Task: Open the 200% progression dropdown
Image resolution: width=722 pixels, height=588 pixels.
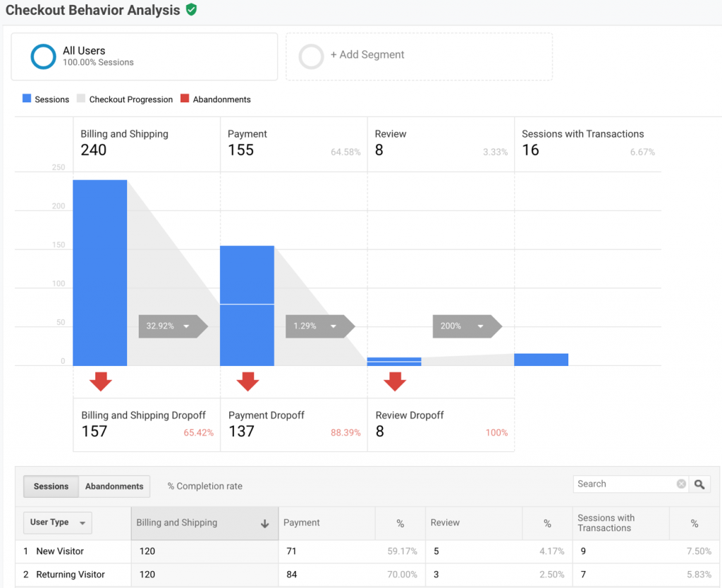Action: pyautogui.click(x=480, y=326)
